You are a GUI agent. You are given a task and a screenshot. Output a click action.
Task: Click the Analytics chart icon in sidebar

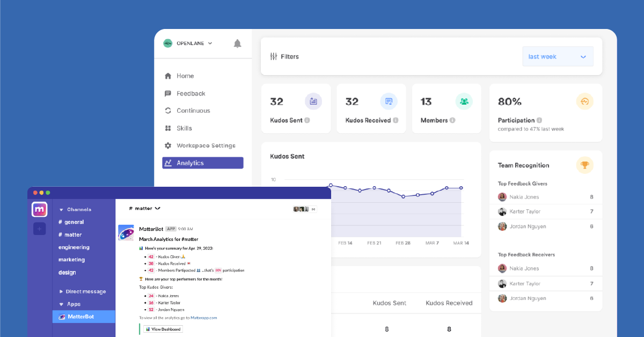pos(168,163)
